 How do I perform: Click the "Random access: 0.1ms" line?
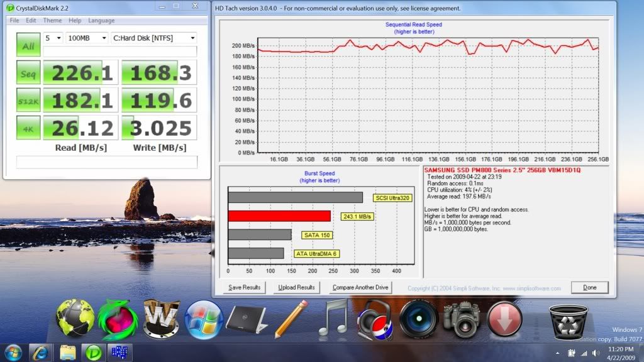point(455,184)
